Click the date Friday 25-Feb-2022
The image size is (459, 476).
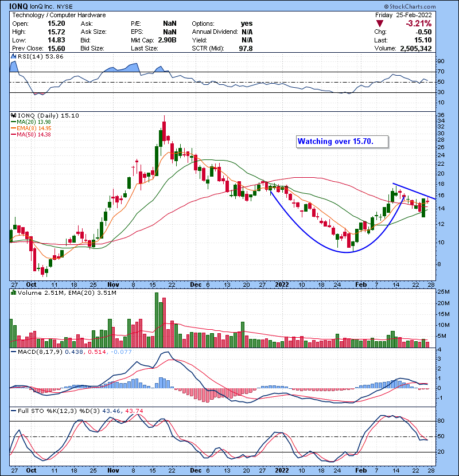pyautogui.click(x=403, y=15)
